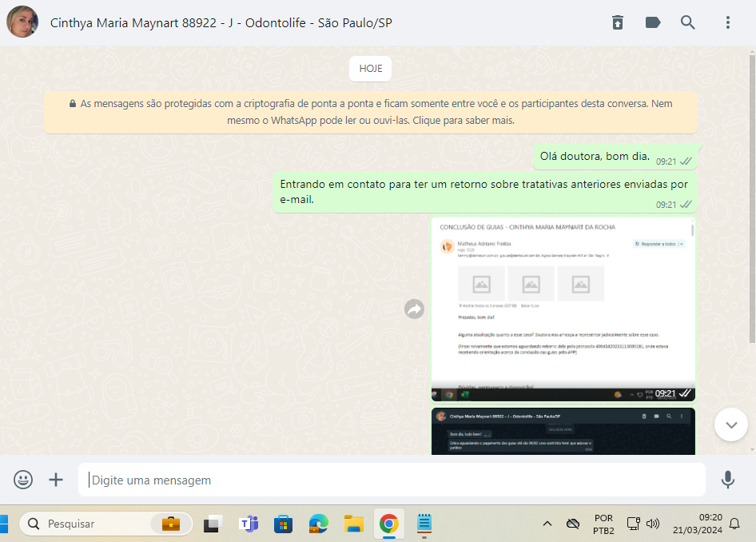Open Microsoft Store from the taskbar
The height and width of the screenshot is (542, 756).
tap(283, 524)
